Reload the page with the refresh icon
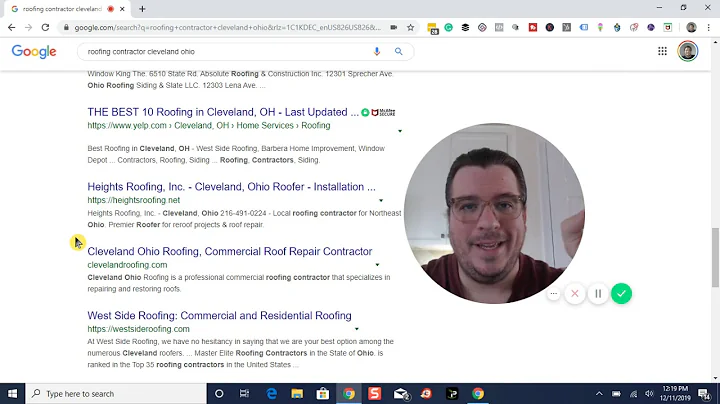The width and height of the screenshot is (720, 404). (45, 28)
